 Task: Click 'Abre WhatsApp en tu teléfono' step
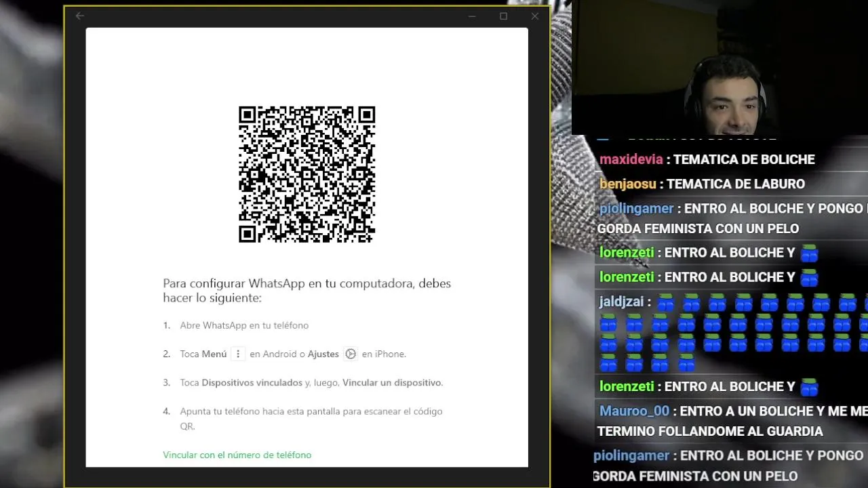pos(244,325)
